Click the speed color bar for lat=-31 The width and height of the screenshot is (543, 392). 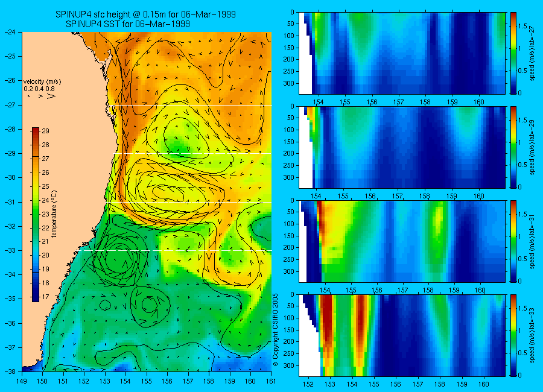(513, 241)
